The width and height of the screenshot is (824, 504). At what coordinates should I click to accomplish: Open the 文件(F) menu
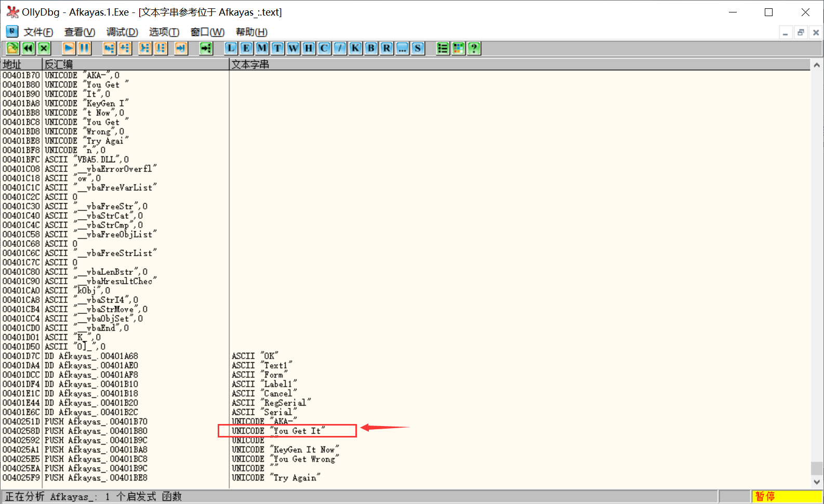pos(38,32)
